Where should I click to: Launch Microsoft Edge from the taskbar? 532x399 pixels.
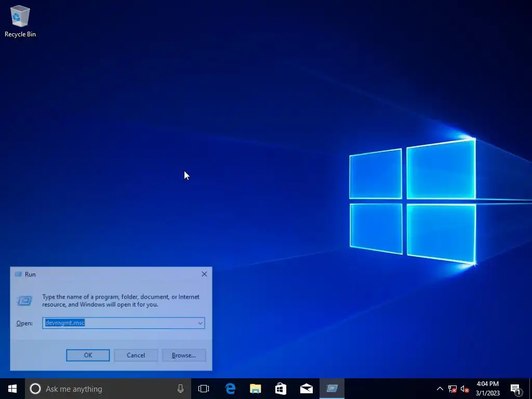[x=230, y=389]
